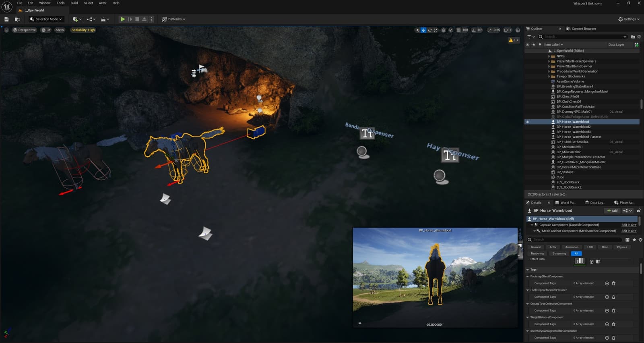644x343 pixels.
Task: Select the Physics filter in Details
Action: point(622,247)
